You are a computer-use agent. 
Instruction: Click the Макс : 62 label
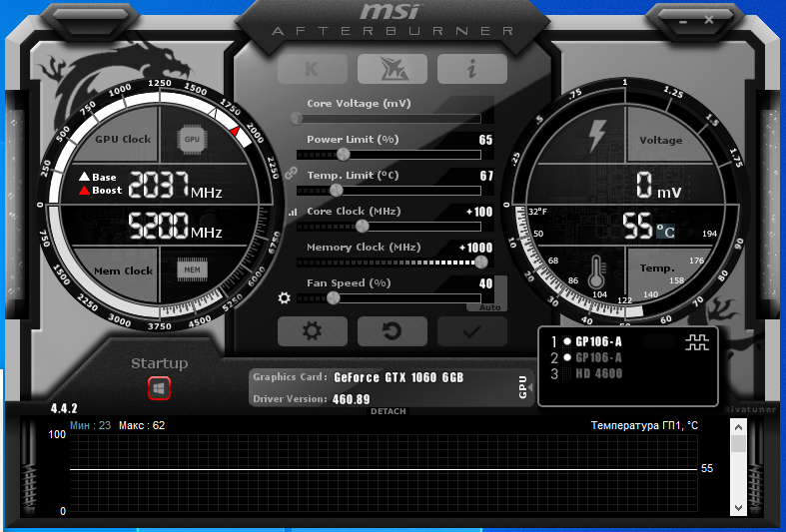[142, 425]
